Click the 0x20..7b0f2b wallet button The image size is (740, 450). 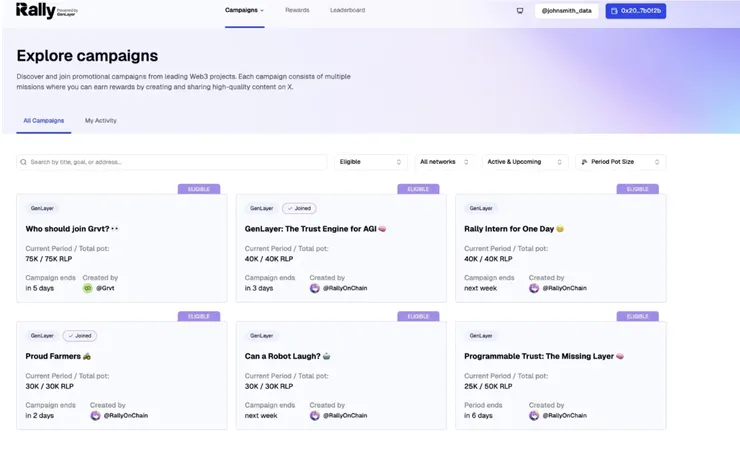click(x=636, y=11)
